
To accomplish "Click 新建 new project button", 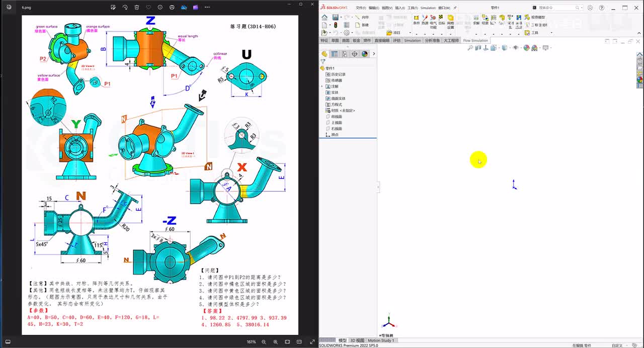I will click(x=362, y=25).
